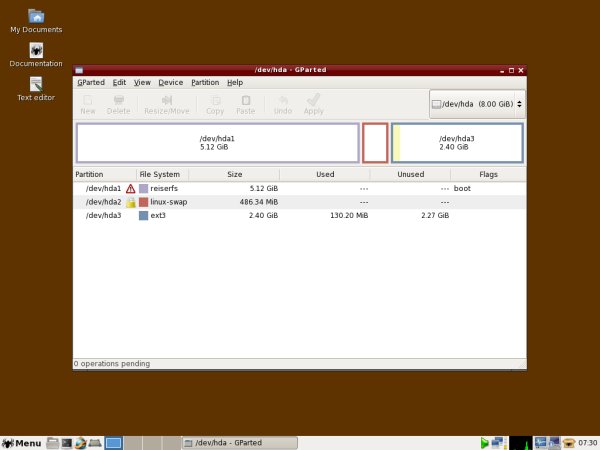Screen dimensions: 600x450
Task: Click the Undo toolbar icon
Action: click(x=283, y=104)
